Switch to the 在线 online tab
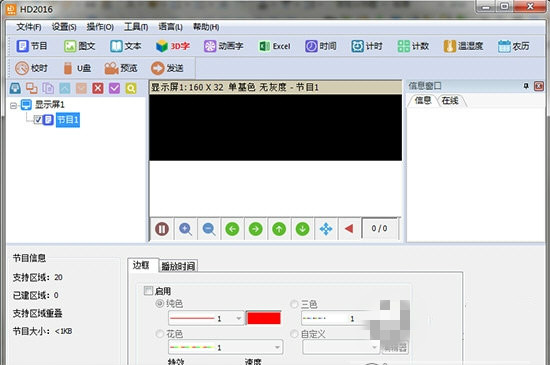The image size is (550, 365). click(x=450, y=101)
